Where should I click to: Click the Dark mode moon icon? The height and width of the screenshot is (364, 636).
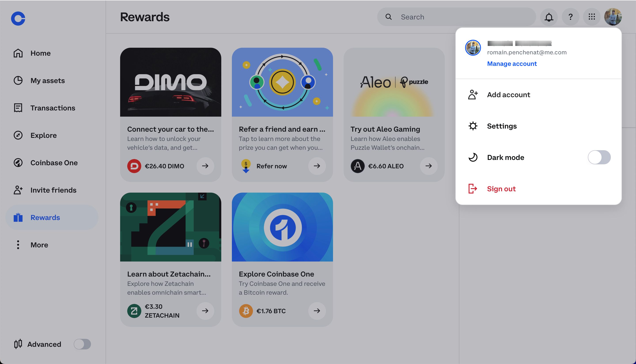pos(473,157)
